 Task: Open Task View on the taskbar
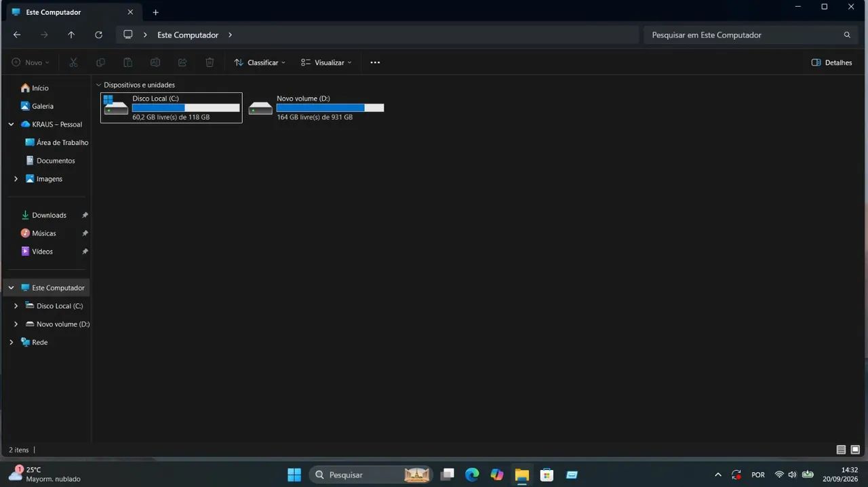[447, 475]
